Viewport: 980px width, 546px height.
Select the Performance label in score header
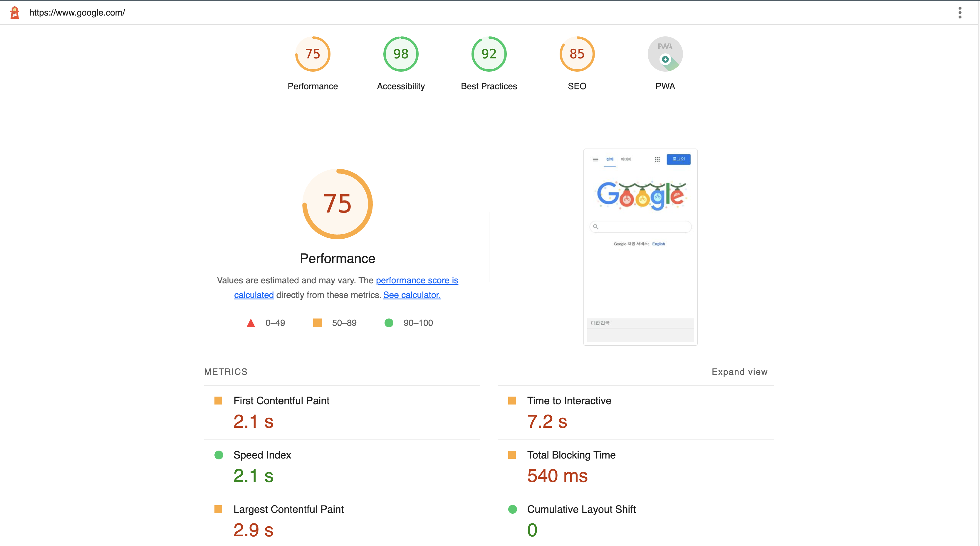tap(313, 86)
